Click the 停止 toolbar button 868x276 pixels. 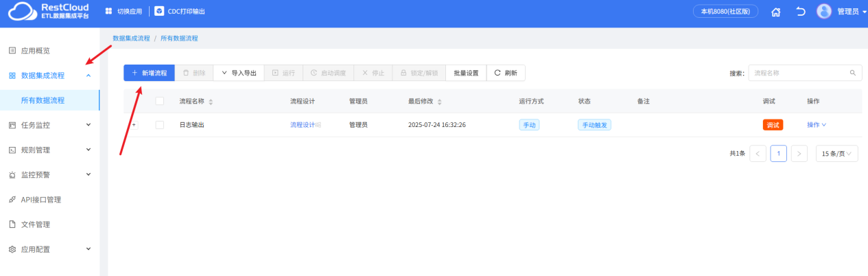[x=373, y=73]
